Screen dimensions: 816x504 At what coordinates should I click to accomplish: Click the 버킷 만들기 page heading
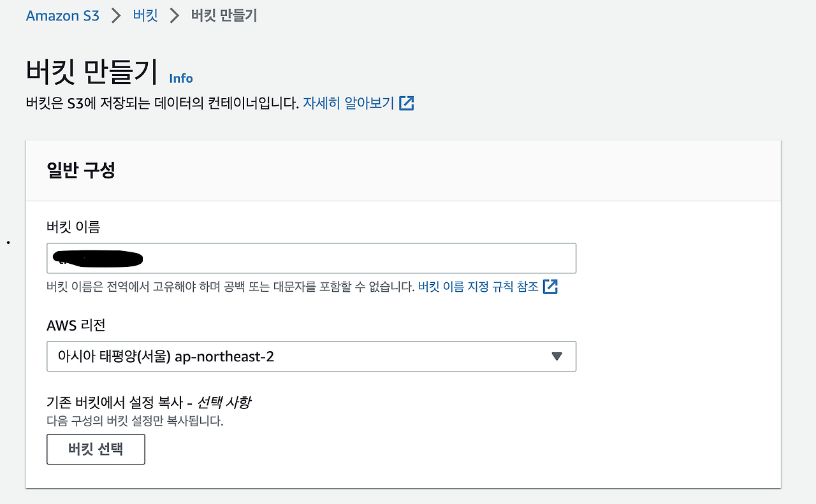(92, 72)
